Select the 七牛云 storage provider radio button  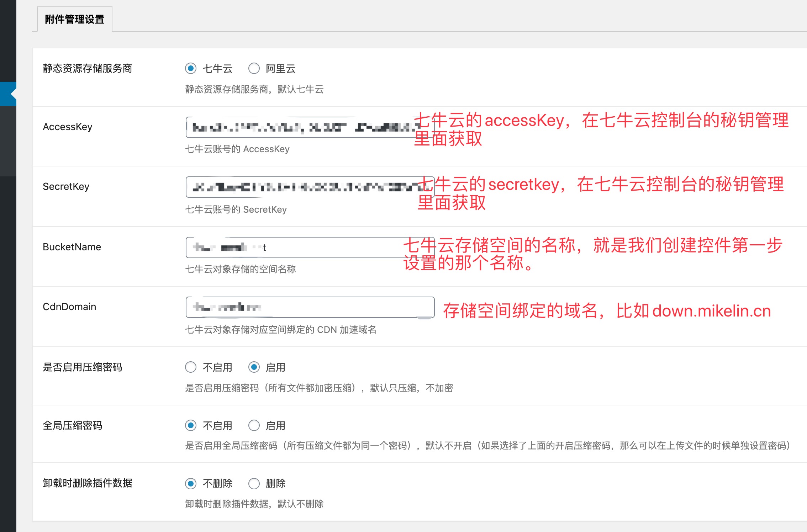pyautogui.click(x=191, y=68)
